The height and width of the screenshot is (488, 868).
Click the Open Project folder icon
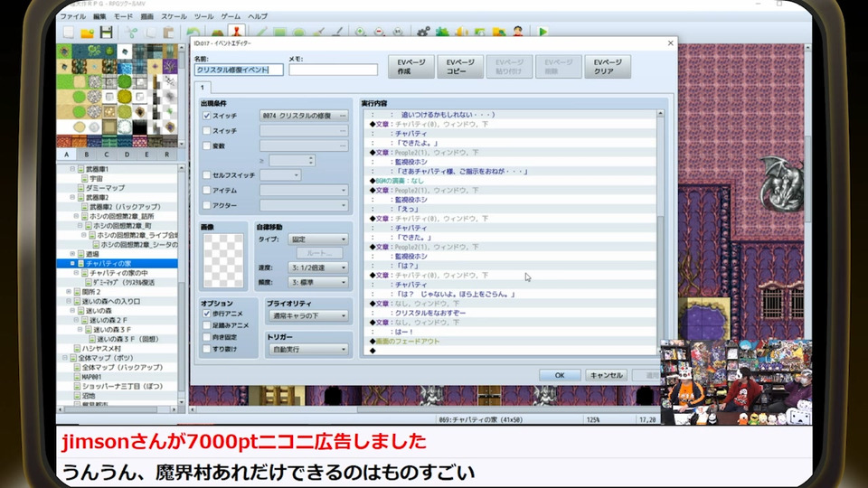click(87, 33)
